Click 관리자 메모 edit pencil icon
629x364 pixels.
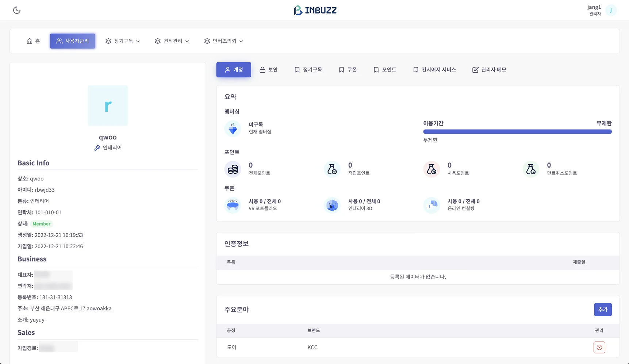coord(475,70)
